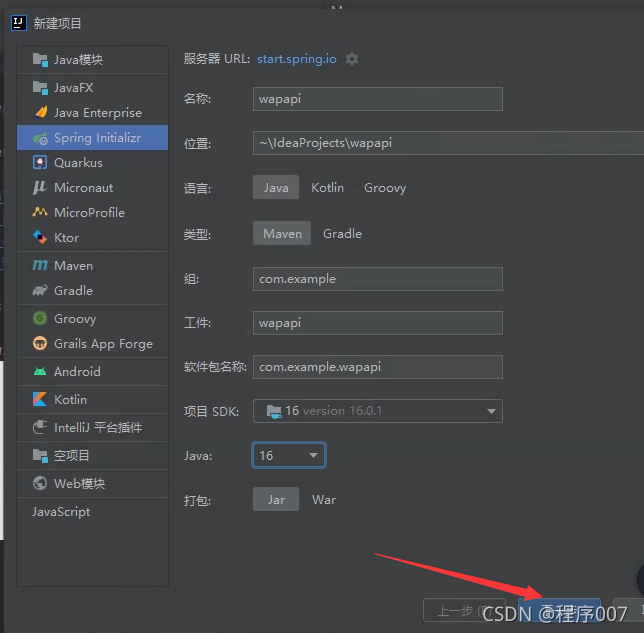Open the 项目 SDK dropdown
This screenshot has width=644, height=633.
[377, 411]
